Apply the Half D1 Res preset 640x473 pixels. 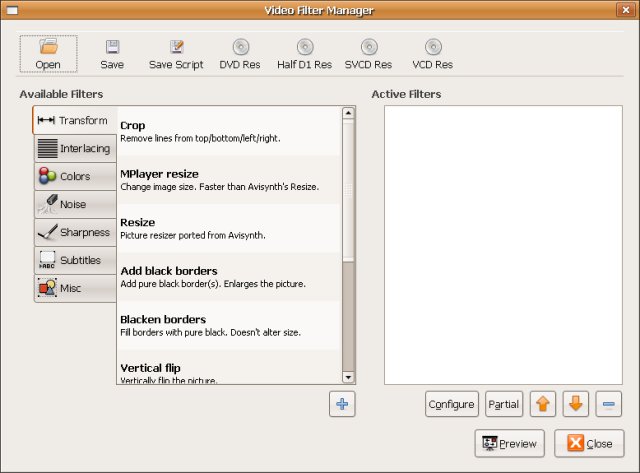[304, 54]
